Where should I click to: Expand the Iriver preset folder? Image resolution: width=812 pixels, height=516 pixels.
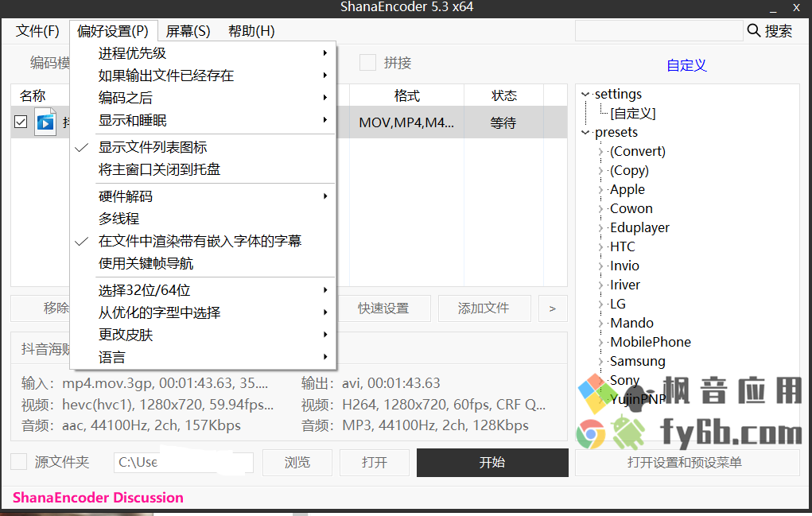600,285
